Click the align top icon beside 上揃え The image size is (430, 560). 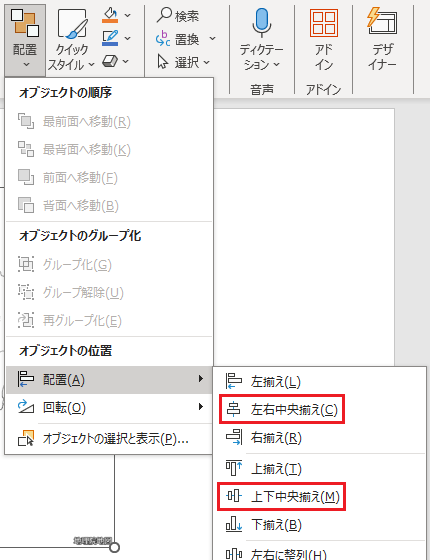coord(234,468)
